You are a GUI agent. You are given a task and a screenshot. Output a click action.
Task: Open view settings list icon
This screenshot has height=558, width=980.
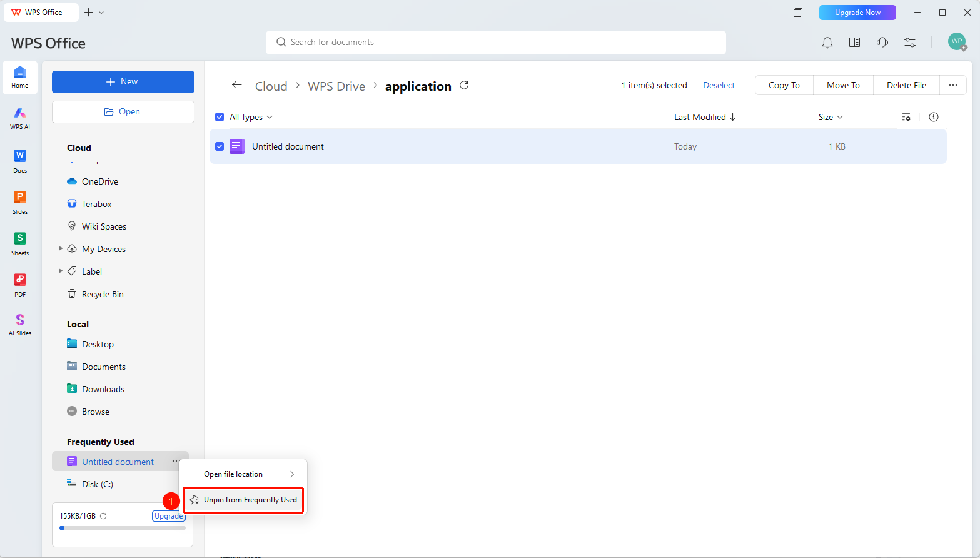pos(906,117)
